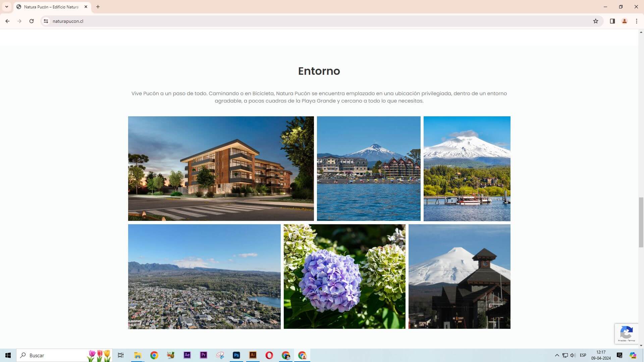Open a new browser tab
Image resolution: width=644 pixels, height=362 pixels.
pyautogui.click(x=98, y=7)
